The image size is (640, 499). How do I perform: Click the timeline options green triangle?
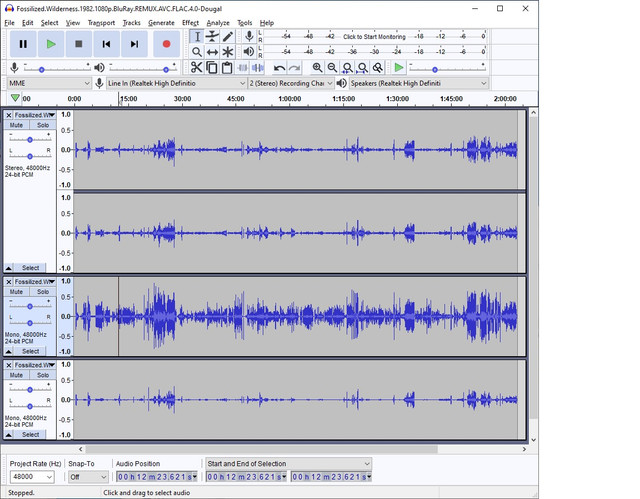[15, 98]
